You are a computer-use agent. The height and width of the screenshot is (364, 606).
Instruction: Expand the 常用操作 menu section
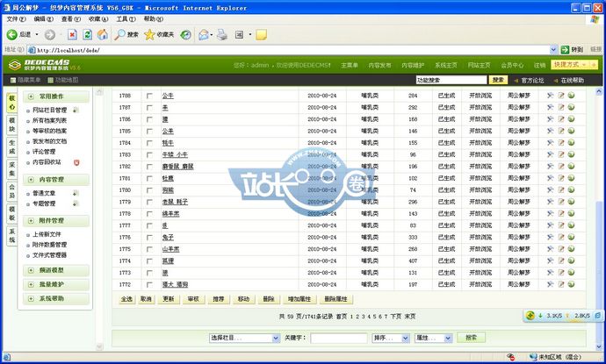(x=56, y=96)
